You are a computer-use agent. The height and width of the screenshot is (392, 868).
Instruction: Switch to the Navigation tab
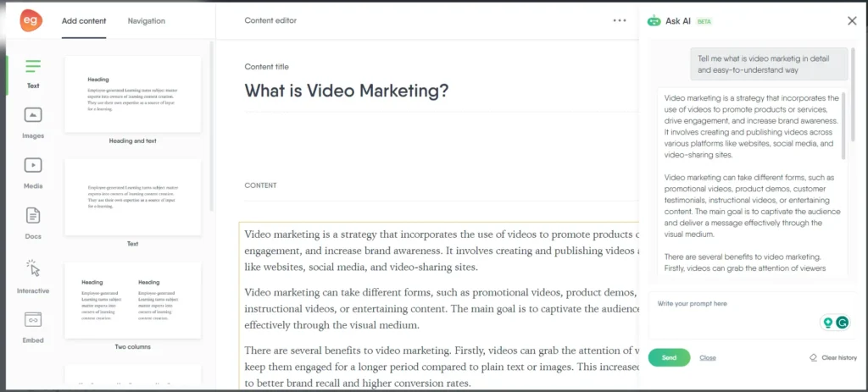146,21
